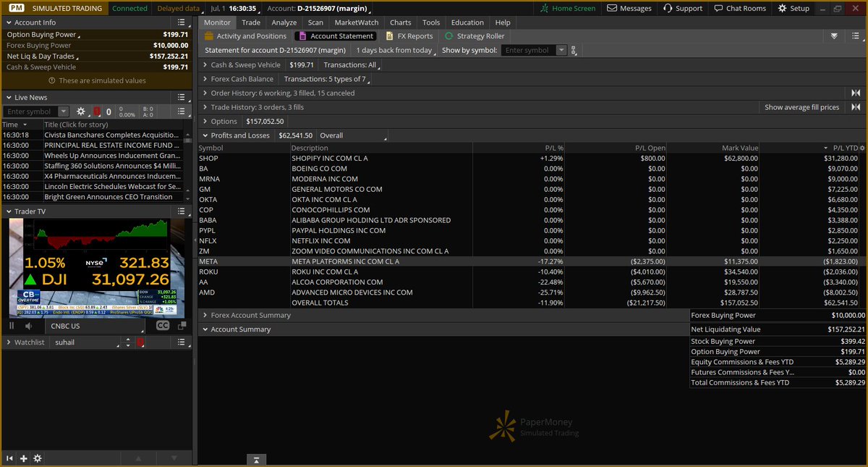
Task: Expand Cash & Sweep Vehicle section
Action: 205,65
